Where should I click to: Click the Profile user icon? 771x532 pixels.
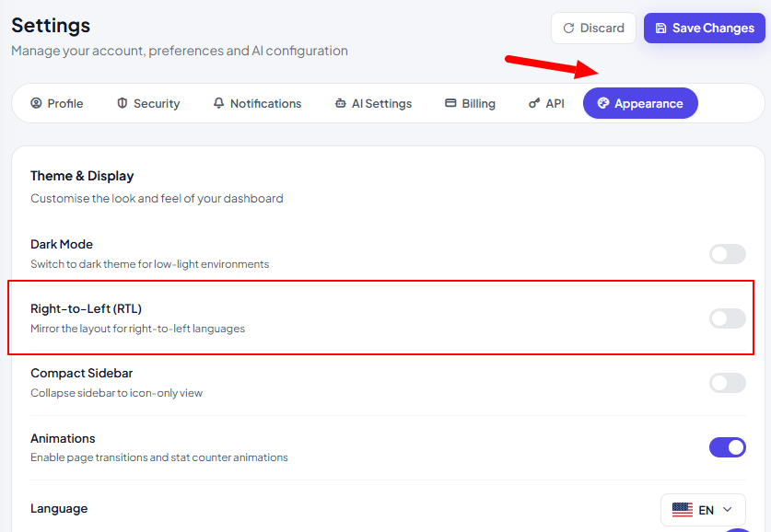36,103
